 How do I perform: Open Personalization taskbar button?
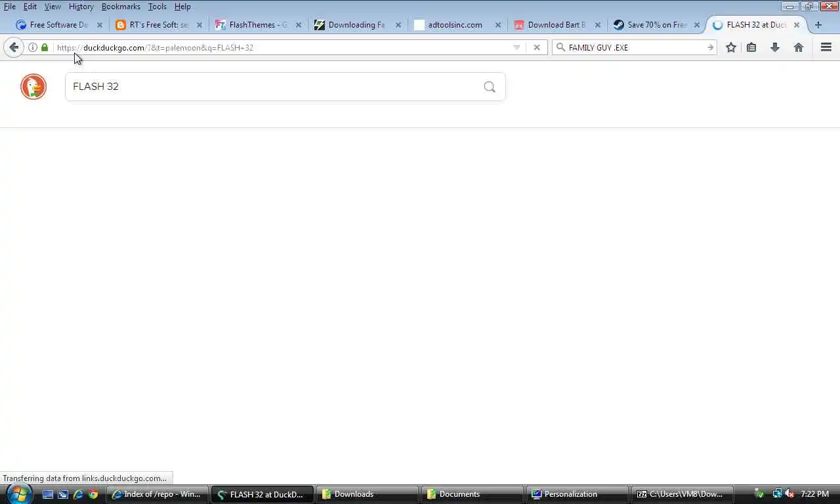(577, 494)
